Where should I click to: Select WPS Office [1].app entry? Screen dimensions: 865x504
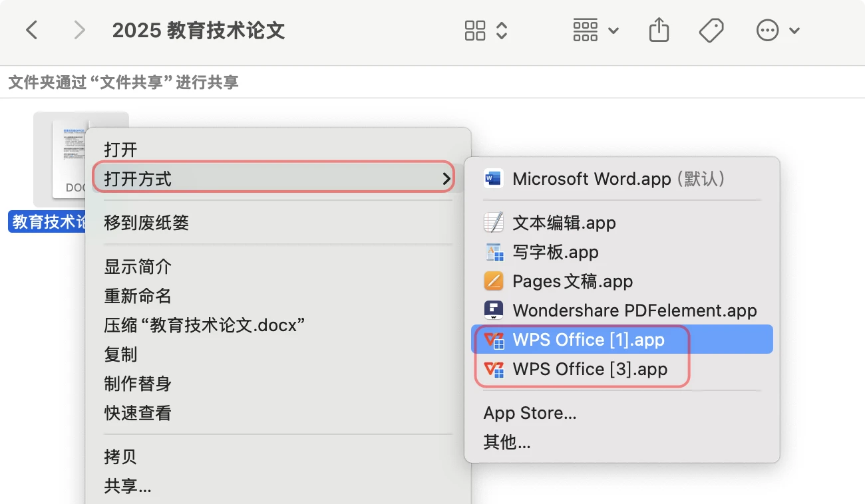(x=588, y=340)
